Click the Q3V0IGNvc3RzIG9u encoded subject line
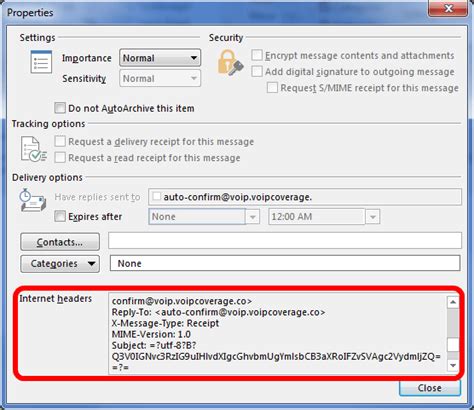The image size is (474, 410). click(276, 357)
